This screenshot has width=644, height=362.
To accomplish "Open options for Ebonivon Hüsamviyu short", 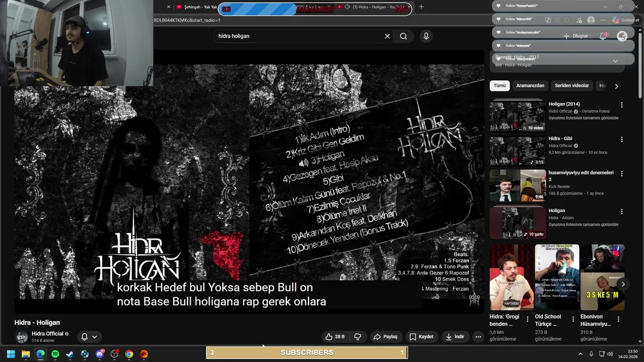I will tap(618, 319).
